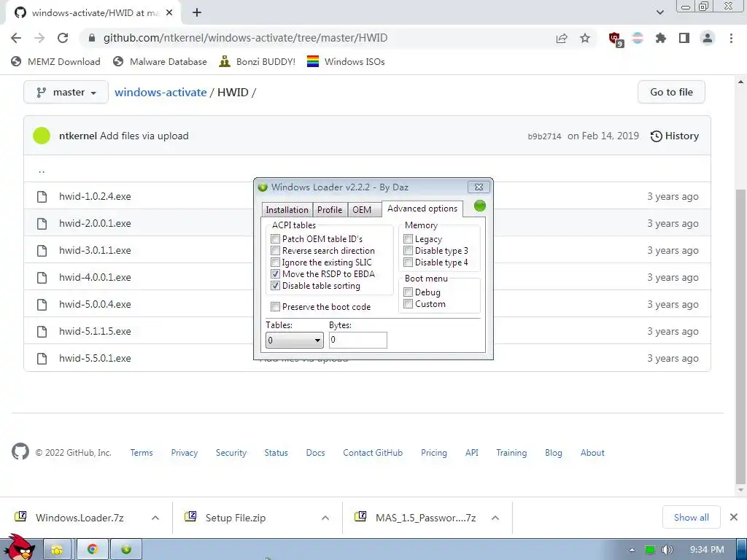Open the MEMZ Download bookmark
This screenshot has height=560, width=747.
55,61
